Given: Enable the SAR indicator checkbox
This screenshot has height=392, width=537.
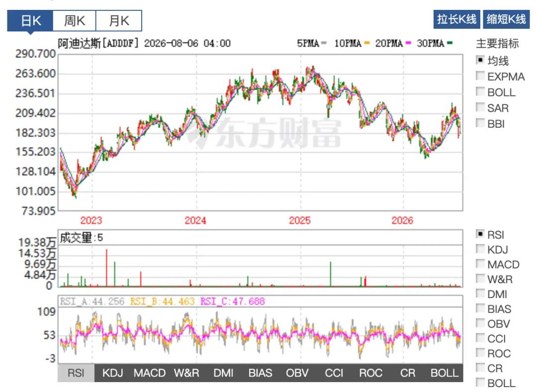Looking at the screenshot, I should pos(480,107).
